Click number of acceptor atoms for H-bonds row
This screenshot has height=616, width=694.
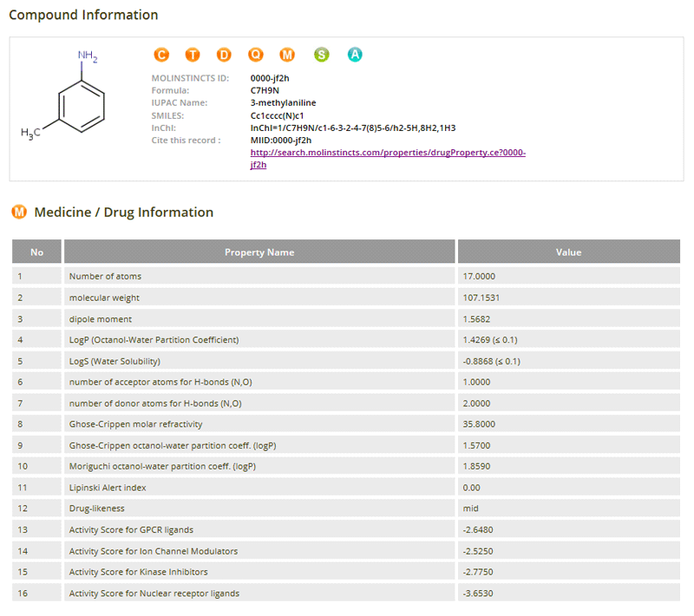346,382
